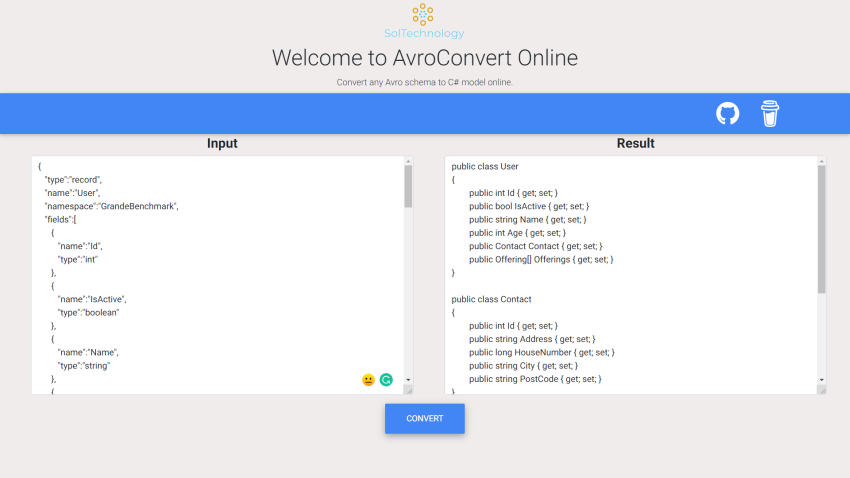This screenshot has height=478, width=850.
Task: Open the GitHub repository icon
Action: 727,114
